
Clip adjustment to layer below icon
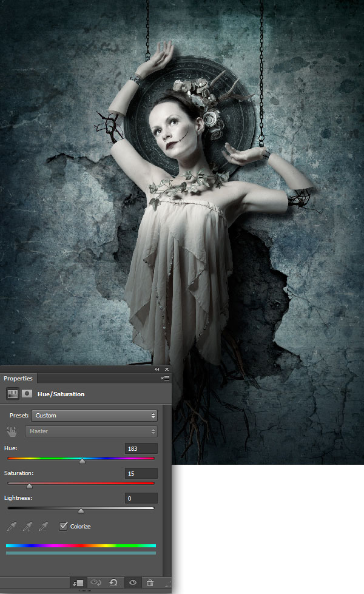[78, 582]
